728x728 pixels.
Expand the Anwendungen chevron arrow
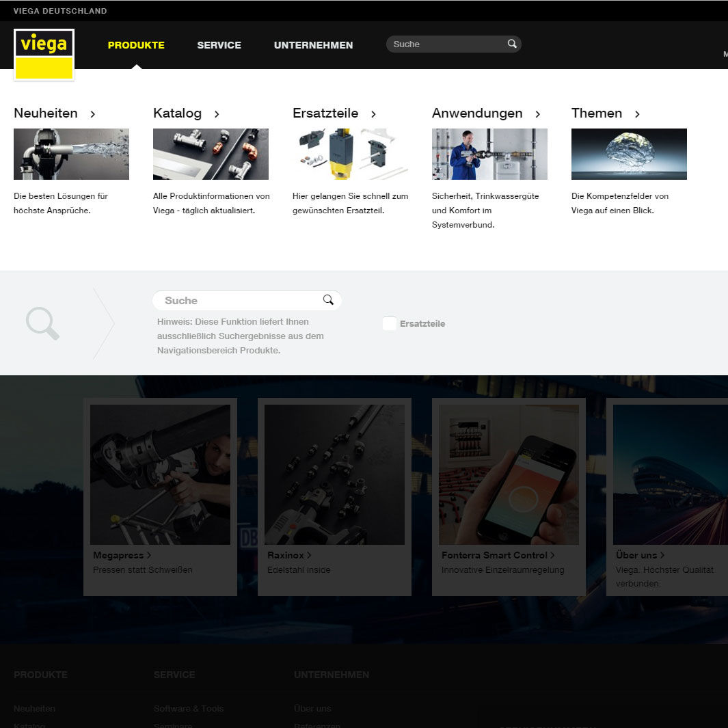(x=538, y=114)
